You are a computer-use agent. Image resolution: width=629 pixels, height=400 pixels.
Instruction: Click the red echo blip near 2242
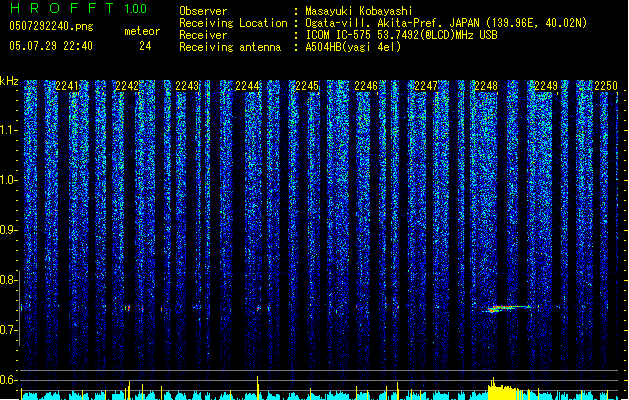128,308
